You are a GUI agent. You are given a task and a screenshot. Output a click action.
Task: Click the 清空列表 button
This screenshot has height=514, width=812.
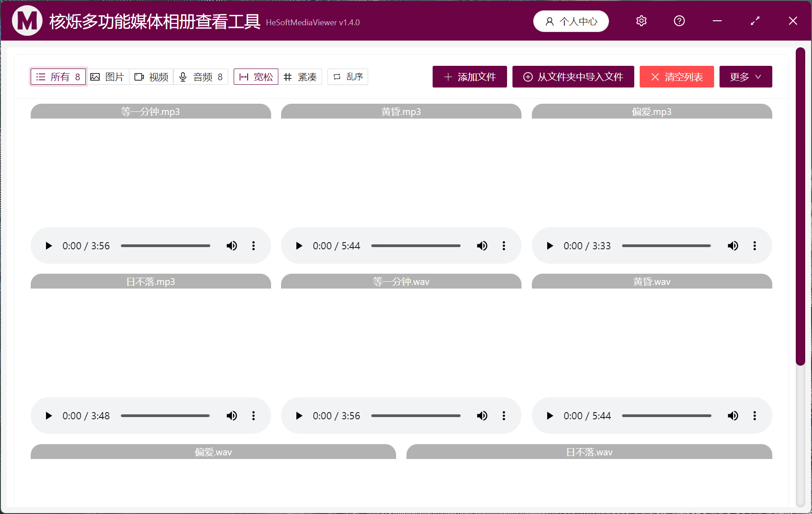[677, 77]
